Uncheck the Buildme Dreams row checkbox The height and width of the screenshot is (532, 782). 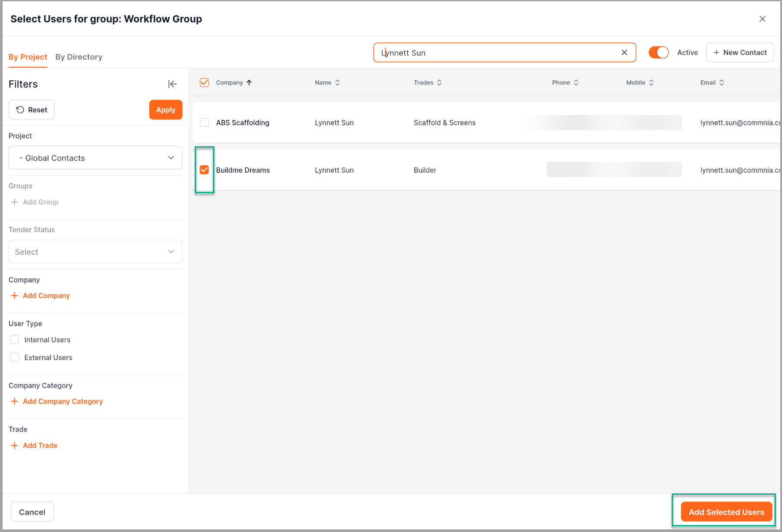pos(204,170)
